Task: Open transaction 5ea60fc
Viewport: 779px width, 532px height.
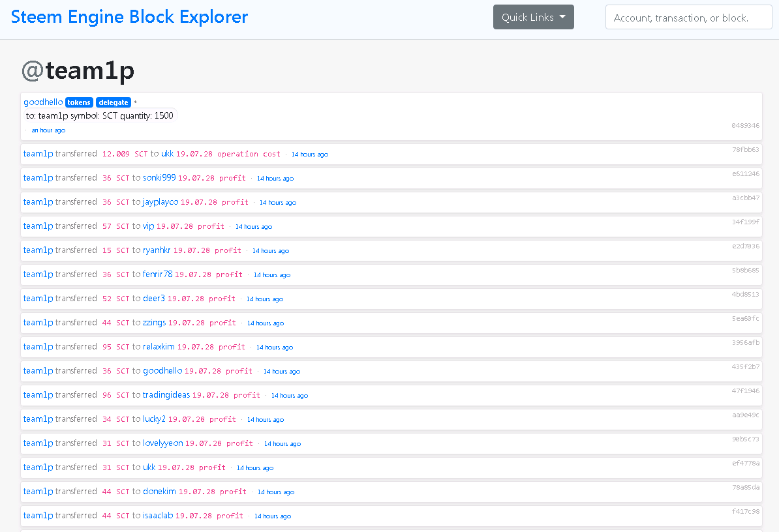Action: coord(745,319)
